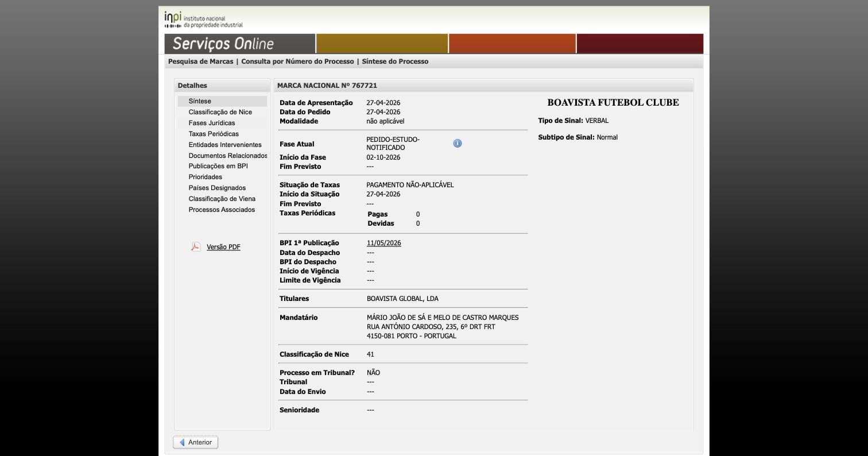Click the PDF icon beside Versão PDF
The height and width of the screenshot is (456, 868).
tap(196, 247)
